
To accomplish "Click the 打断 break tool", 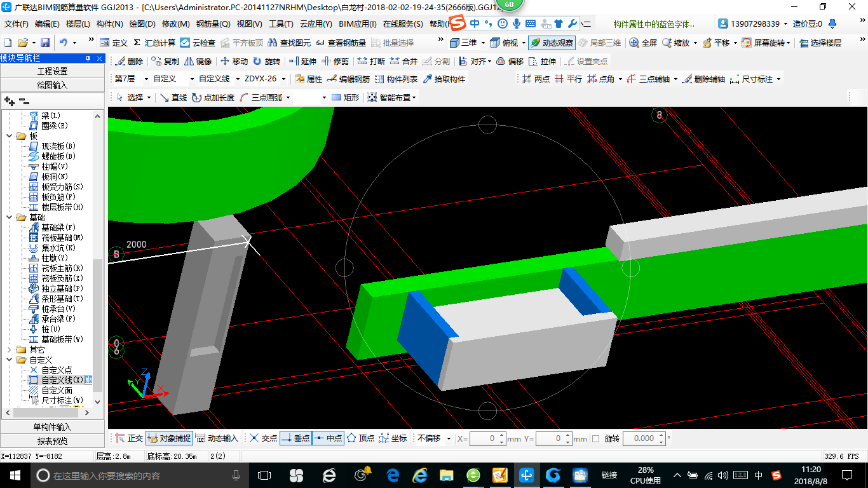I will (x=371, y=62).
